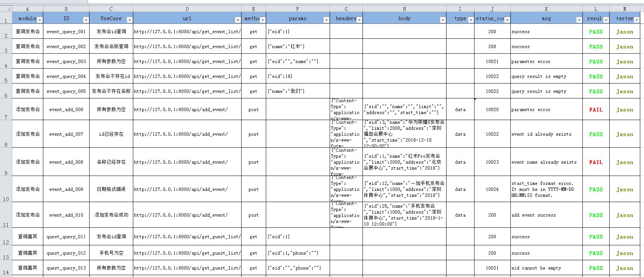Open the body column filter dropdown

click(x=443, y=20)
